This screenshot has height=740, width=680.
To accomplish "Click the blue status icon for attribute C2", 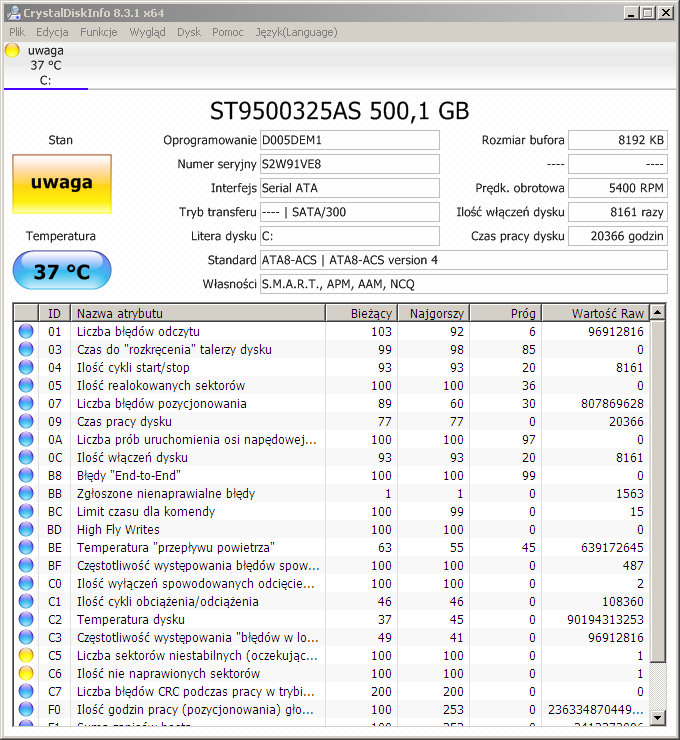I will (26, 619).
